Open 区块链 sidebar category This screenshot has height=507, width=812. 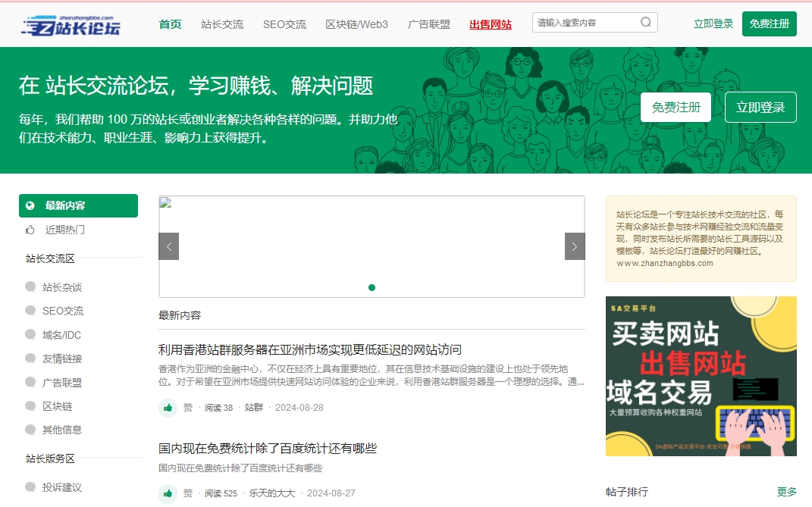(x=58, y=406)
